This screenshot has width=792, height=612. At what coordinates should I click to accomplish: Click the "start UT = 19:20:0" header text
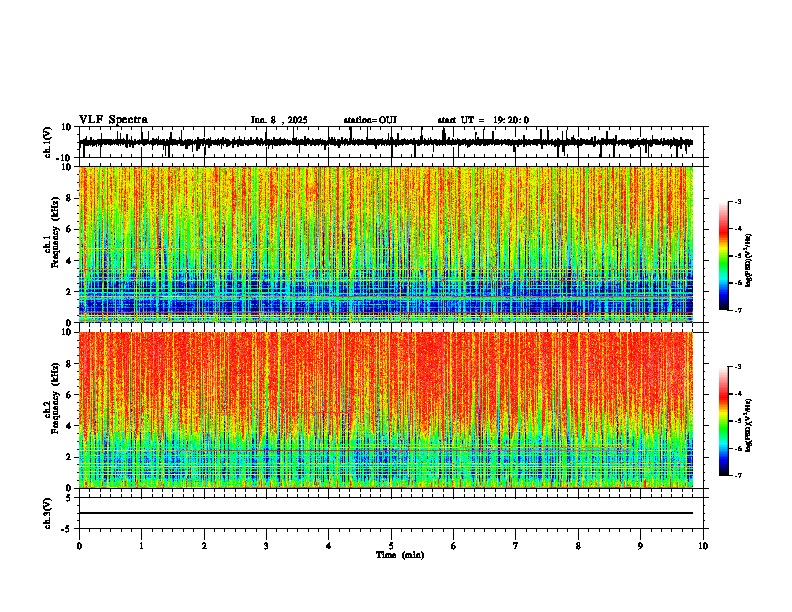pos(483,120)
